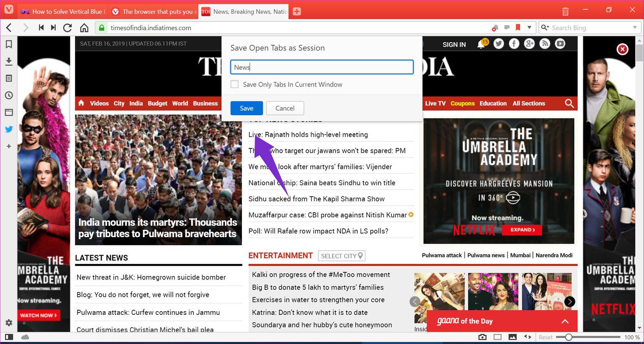Open Times of India notifications bell

481,44
